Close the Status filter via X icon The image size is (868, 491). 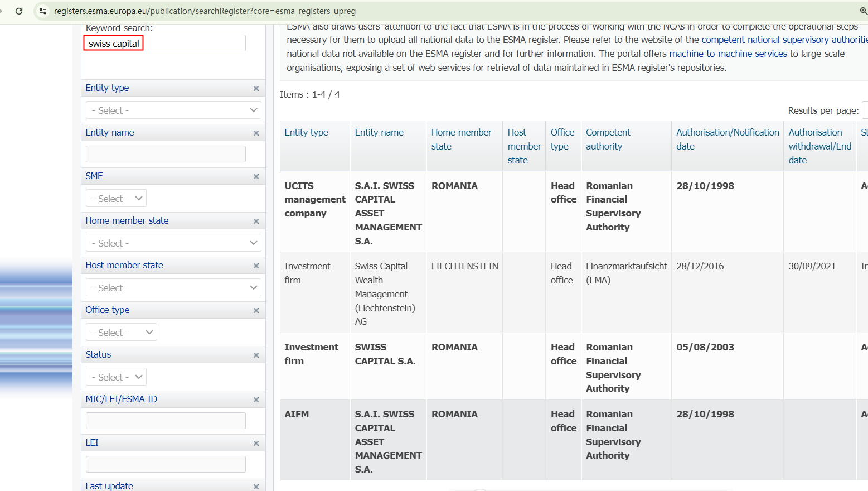coord(256,355)
